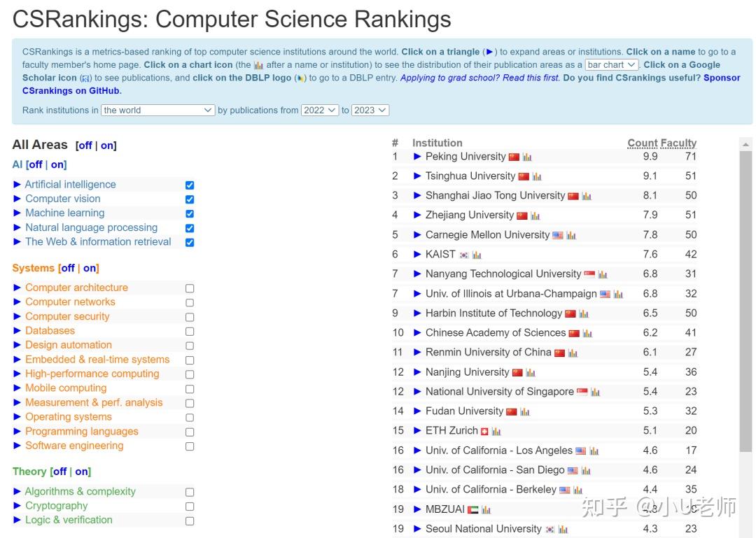This screenshot has height=538, width=756.
Task: Uncheck The Web & information retrieval checkbox
Action: (x=190, y=243)
